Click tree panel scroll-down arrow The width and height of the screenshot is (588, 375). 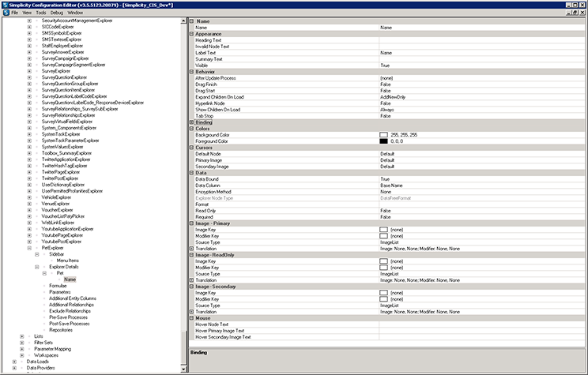183,369
